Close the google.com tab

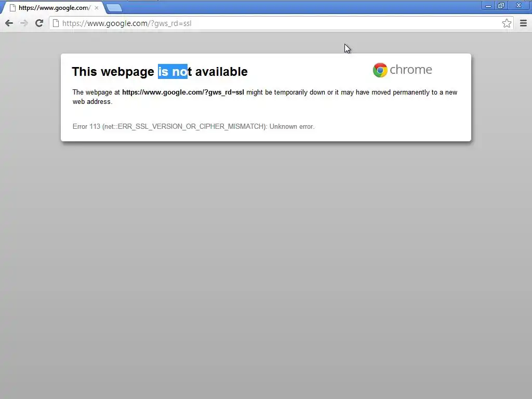coord(97,8)
